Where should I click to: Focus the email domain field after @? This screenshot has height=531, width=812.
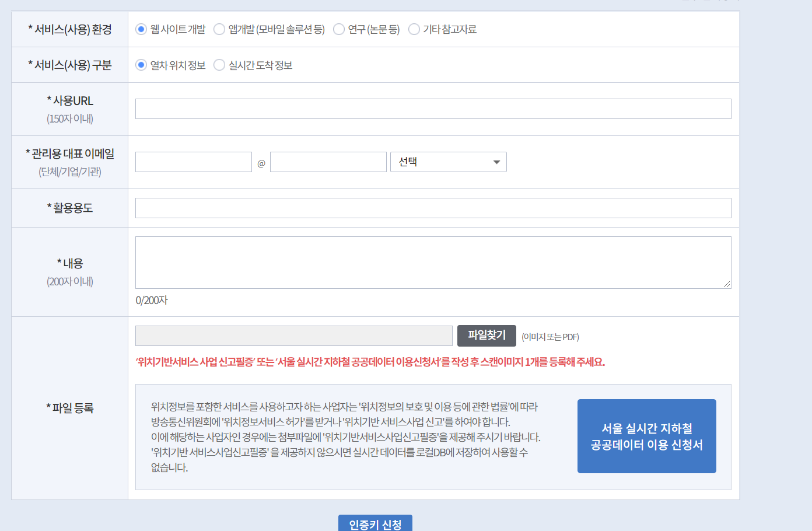328,162
